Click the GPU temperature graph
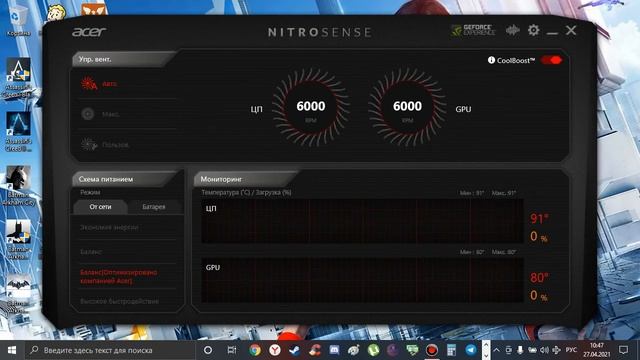Viewport: 640px width, 360px height. pyautogui.click(x=362, y=280)
